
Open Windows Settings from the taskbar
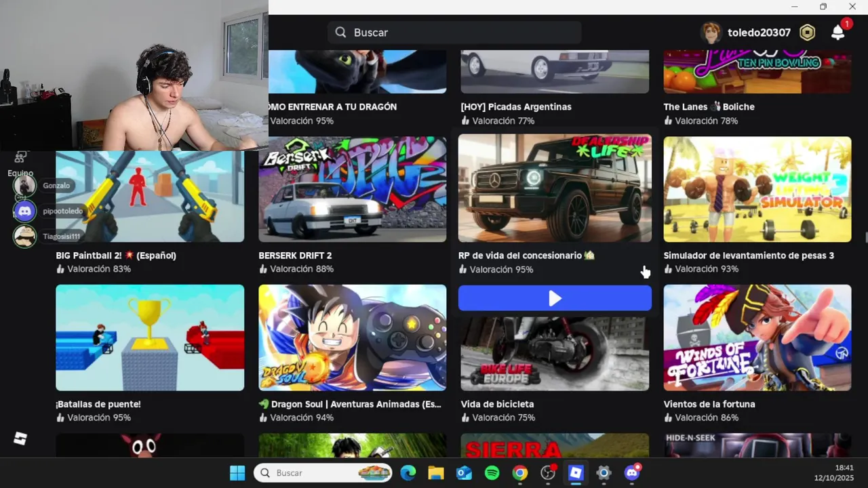604,472
